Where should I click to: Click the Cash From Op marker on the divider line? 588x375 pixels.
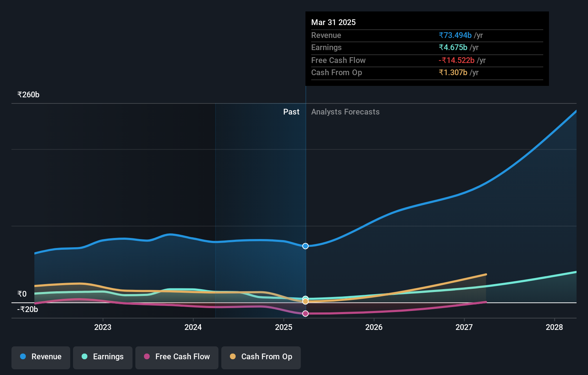pyautogui.click(x=305, y=302)
